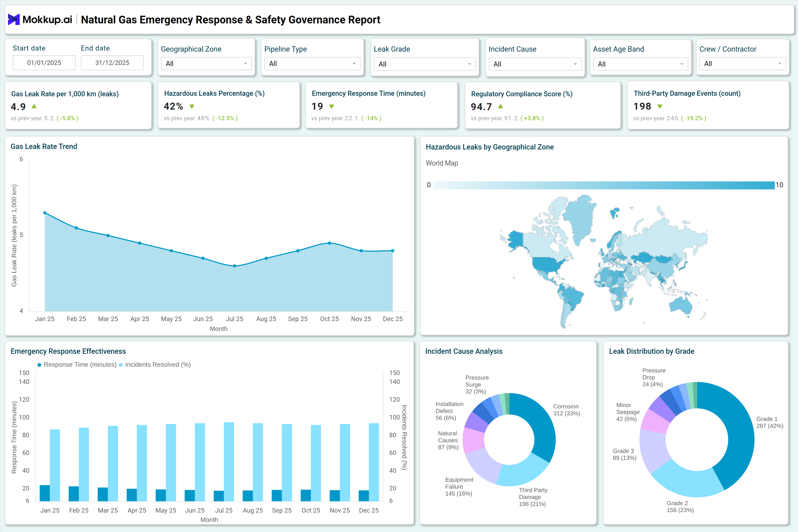Screen dimensions: 798x532
Task: Click the Apr 25 point on leak trend
Action: pos(140,243)
